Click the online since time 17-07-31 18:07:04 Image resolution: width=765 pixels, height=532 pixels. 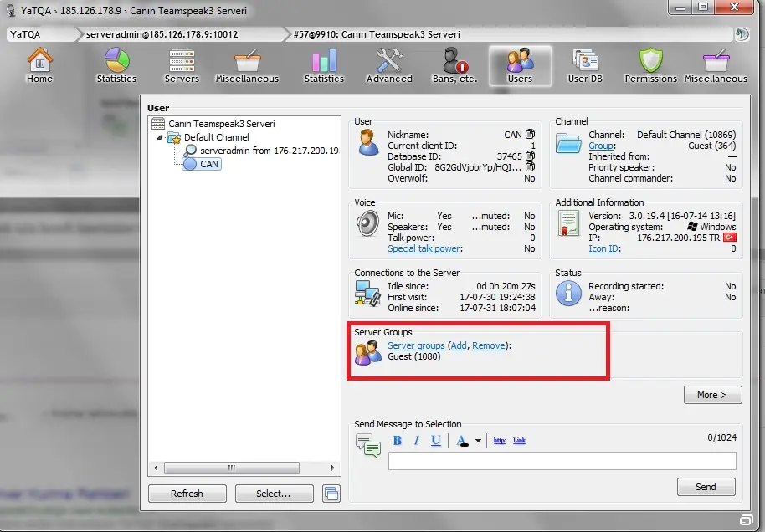pyautogui.click(x=498, y=308)
